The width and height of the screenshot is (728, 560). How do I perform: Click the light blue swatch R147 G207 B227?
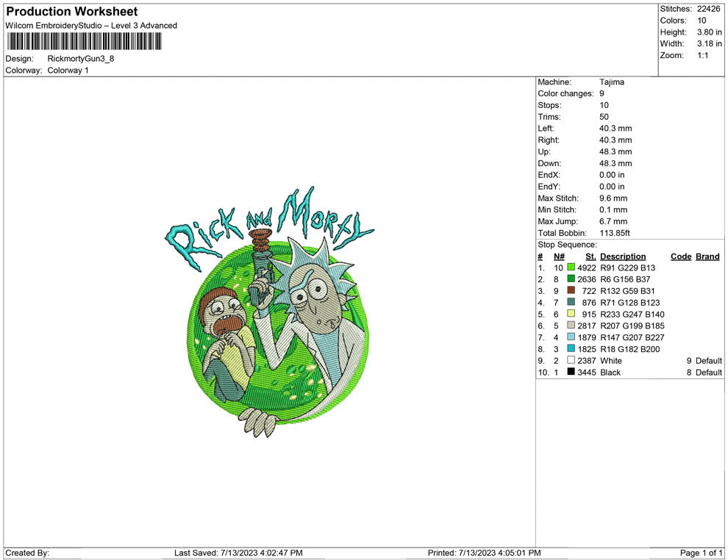[x=571, y=337]
